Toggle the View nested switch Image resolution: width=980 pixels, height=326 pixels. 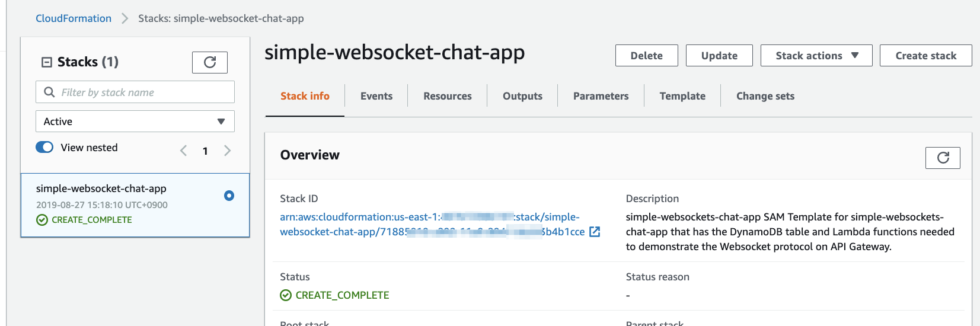tap(44, 147)
